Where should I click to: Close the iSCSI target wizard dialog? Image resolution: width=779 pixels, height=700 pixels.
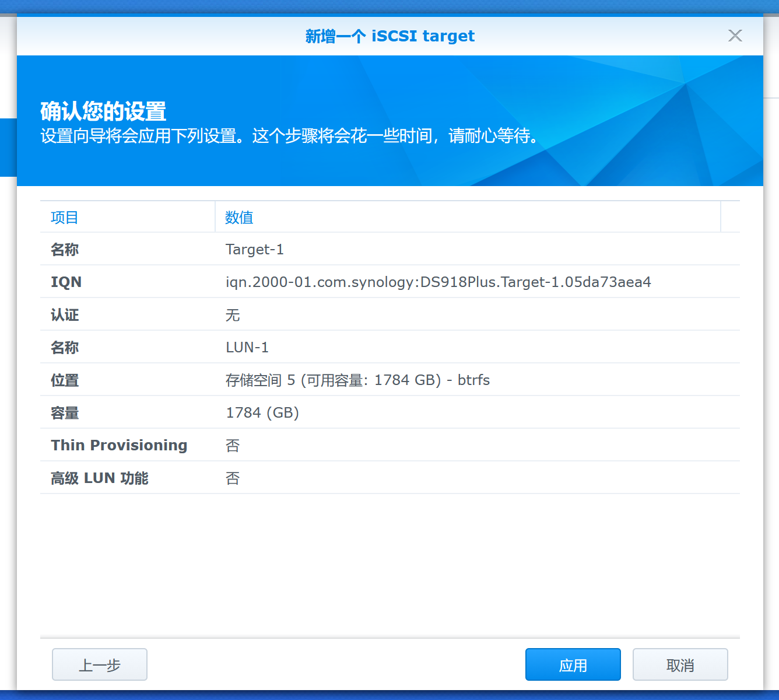(x=735, y=36)
